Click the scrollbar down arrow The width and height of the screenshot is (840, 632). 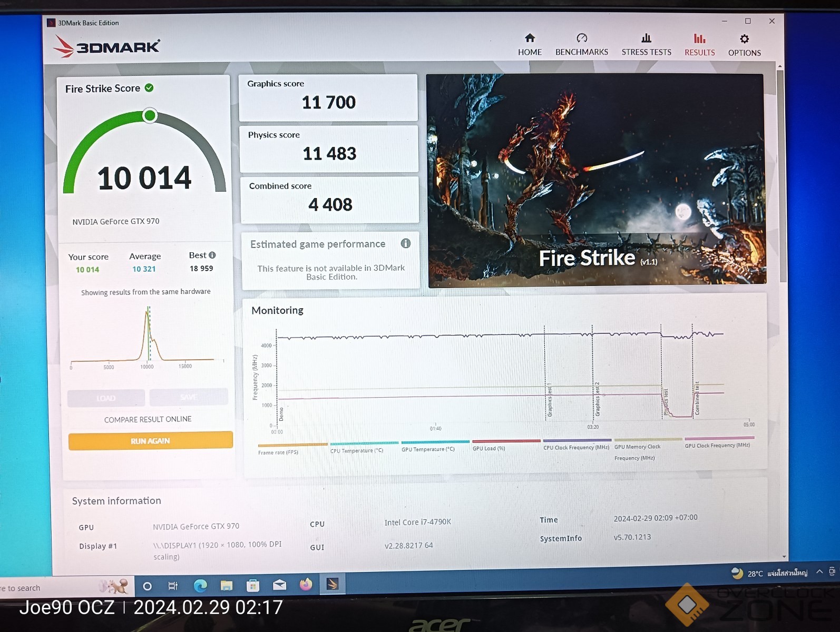point(784,556)
